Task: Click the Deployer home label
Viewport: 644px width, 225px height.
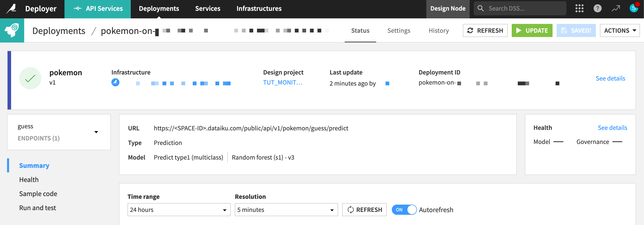Action: tap(41, 9)
